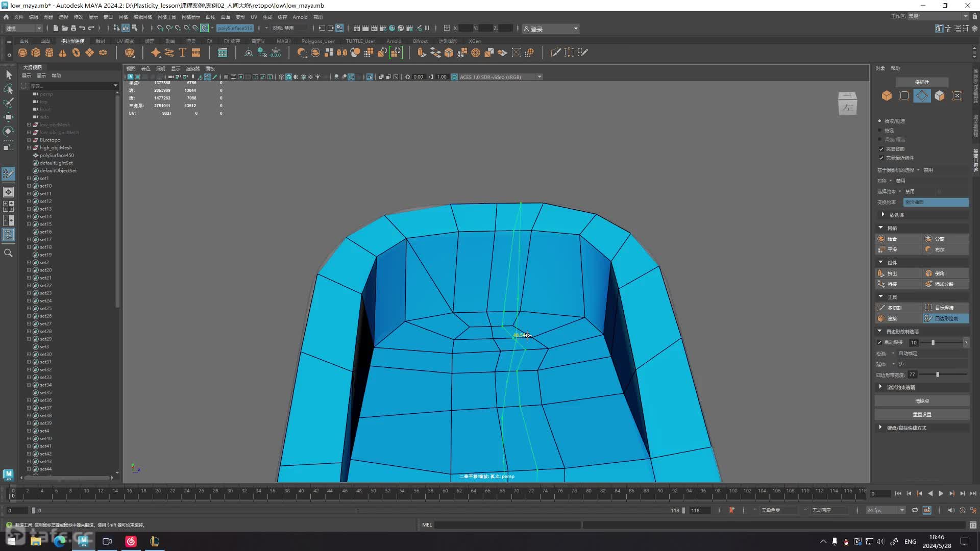Click the object selection cube icon
Image resolution: width=980 pixels, height=551 pixels.
click(887, 96)
